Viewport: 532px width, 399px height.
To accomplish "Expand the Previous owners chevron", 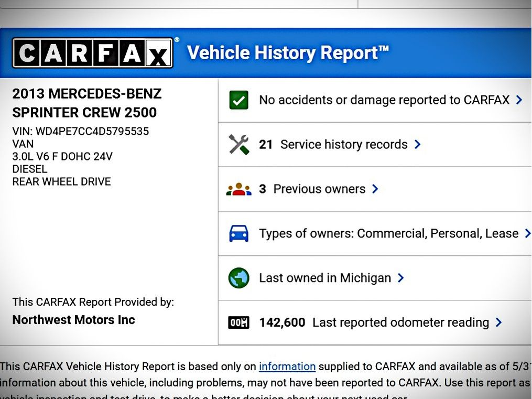I will pos(375,189).
